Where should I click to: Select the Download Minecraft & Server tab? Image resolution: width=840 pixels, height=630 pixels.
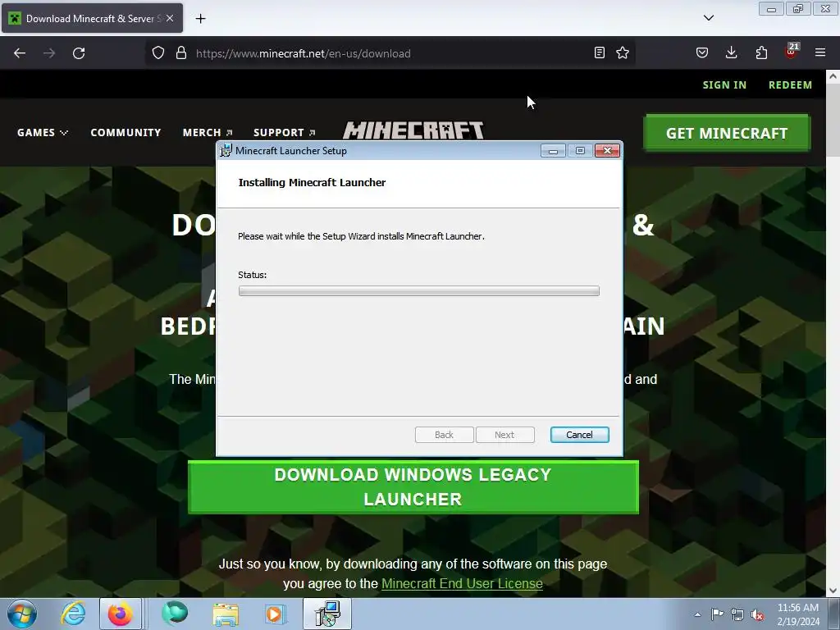(92, 18)
